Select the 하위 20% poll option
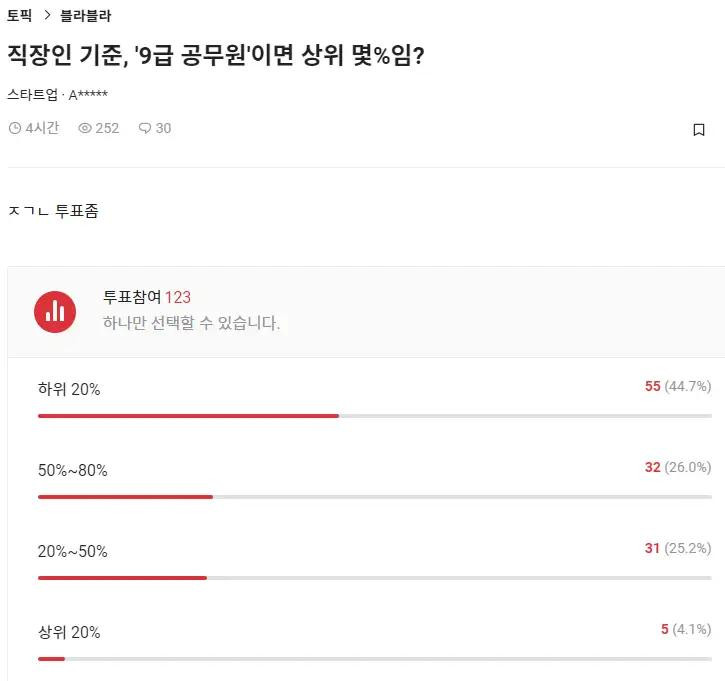Screen dimensions: 725x681 [x=69, y=389]
